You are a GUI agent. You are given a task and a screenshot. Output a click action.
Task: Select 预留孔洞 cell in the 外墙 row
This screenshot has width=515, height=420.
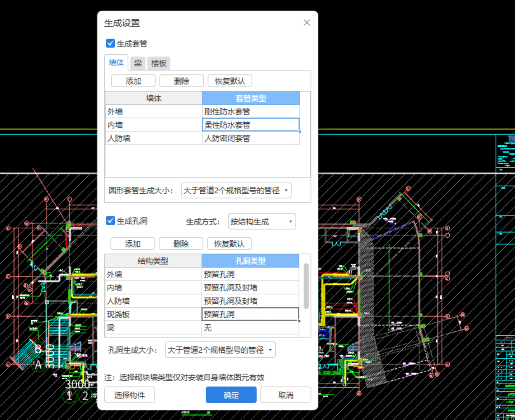click(x=250, y=274)
